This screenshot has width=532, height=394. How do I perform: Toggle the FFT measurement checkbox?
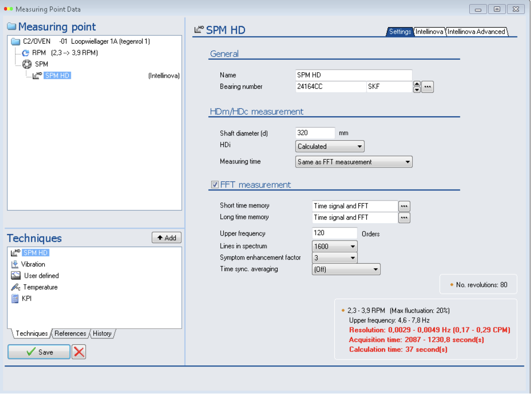(215, 184)
